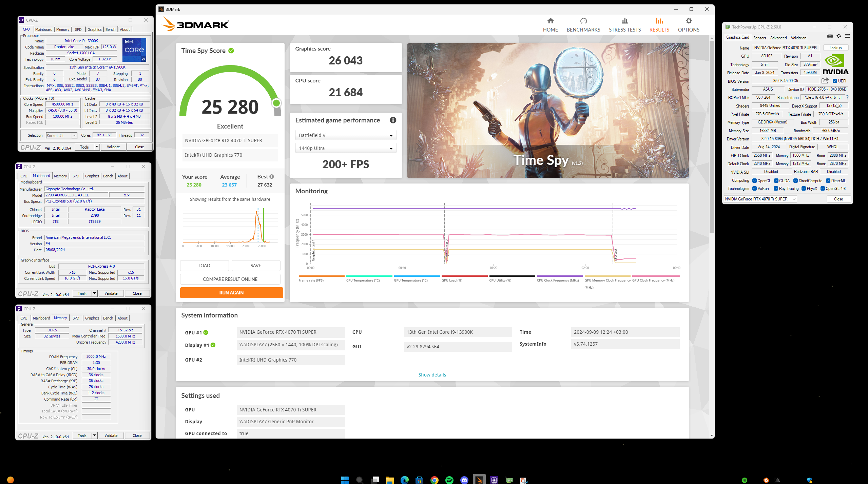The height and width of the screenshot is (484, 868).
Task: Click the Time Spy hero thumbnail image
Action: 548,110
